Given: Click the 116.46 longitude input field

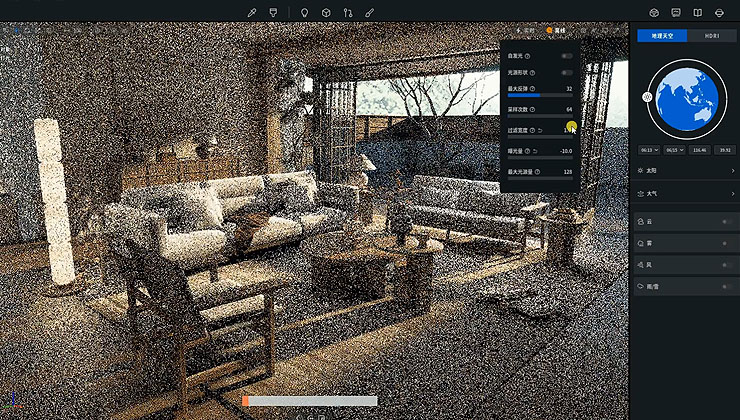Looking at the screenshot, I should [699, 149].
